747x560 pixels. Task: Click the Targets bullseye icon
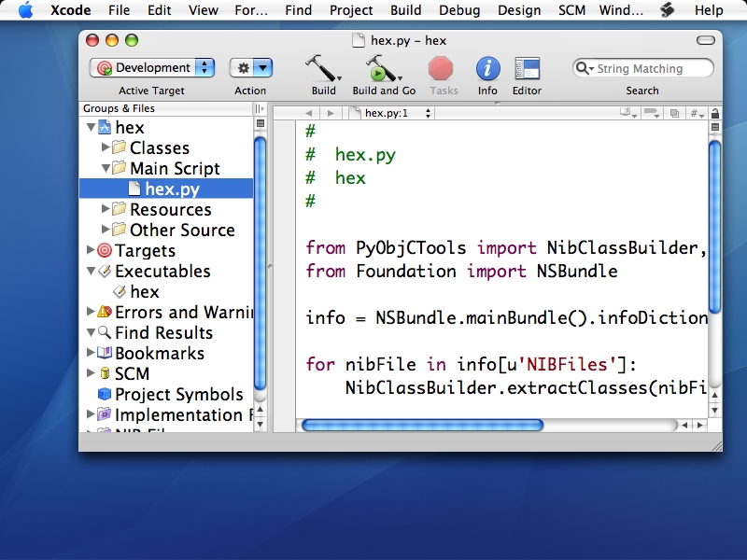pos(105,250)
